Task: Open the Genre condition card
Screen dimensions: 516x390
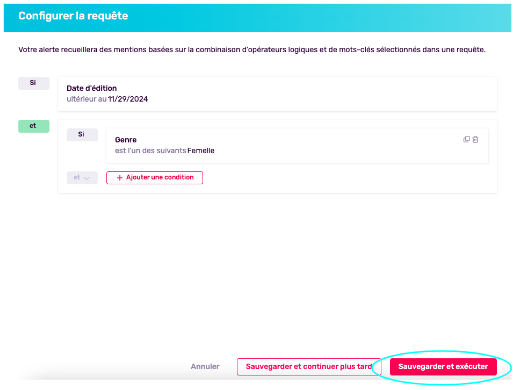Action: pos(297,146)
